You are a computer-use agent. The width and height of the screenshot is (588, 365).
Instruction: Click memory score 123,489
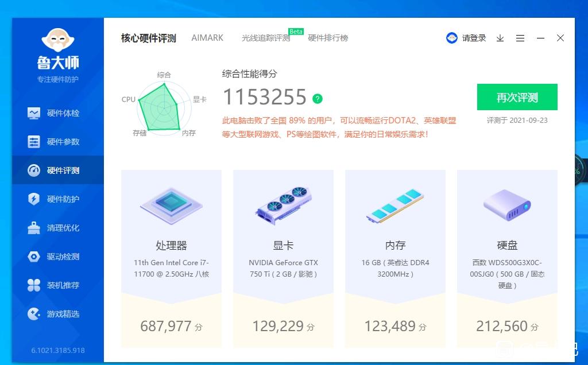pos(390,326)
